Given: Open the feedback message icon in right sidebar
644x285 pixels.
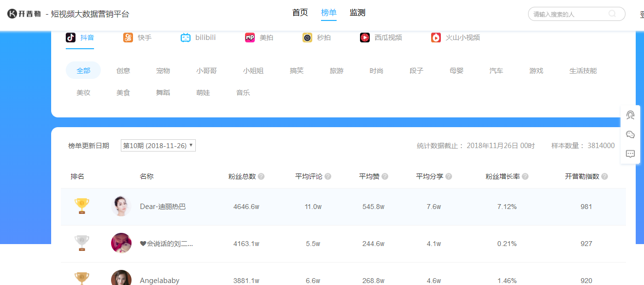Looking at the screenshot, I should point(630,153).
